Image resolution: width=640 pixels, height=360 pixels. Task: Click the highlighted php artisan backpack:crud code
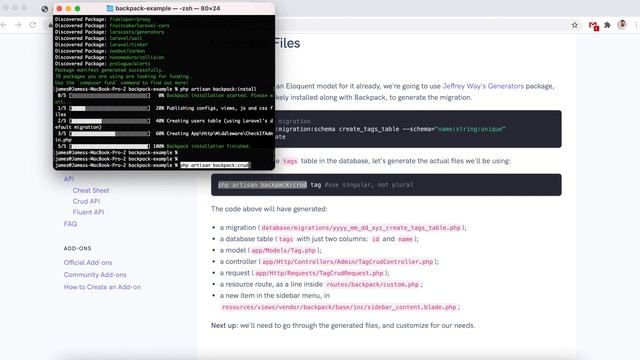tap(262, 185)
